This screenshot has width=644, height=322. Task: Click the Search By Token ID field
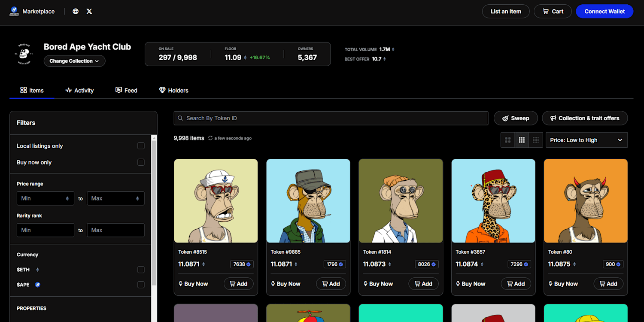tap(331, 118)
